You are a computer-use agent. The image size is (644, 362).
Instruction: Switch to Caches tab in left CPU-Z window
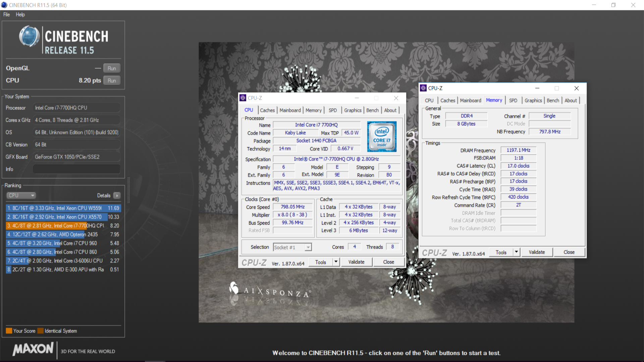click(x=267, y=110)
